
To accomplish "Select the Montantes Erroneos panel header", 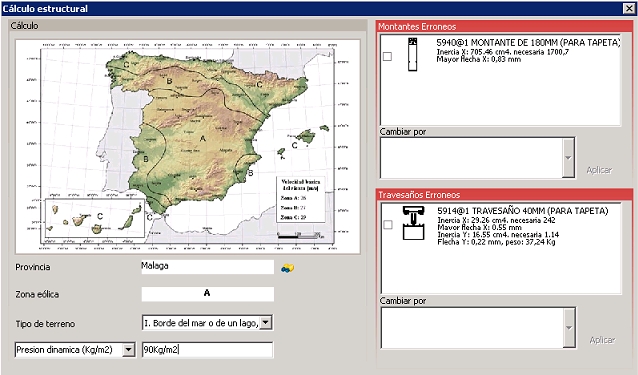I will coord(504,26).
